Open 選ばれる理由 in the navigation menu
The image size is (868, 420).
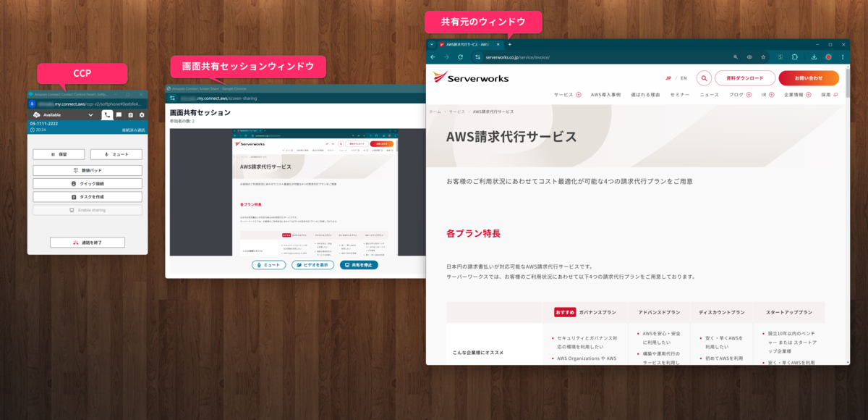tap(645, 95)
